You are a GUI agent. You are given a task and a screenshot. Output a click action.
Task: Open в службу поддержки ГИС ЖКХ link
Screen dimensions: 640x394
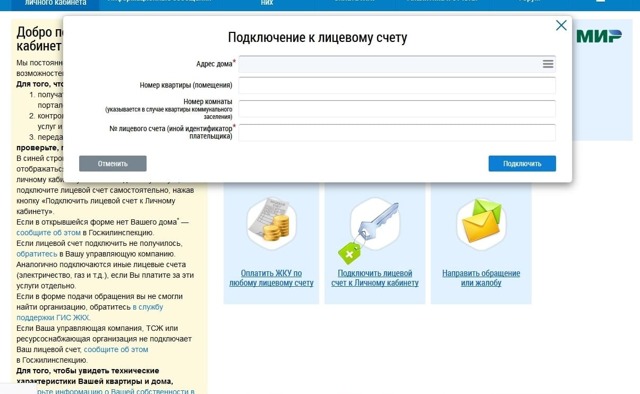point(90,312)
